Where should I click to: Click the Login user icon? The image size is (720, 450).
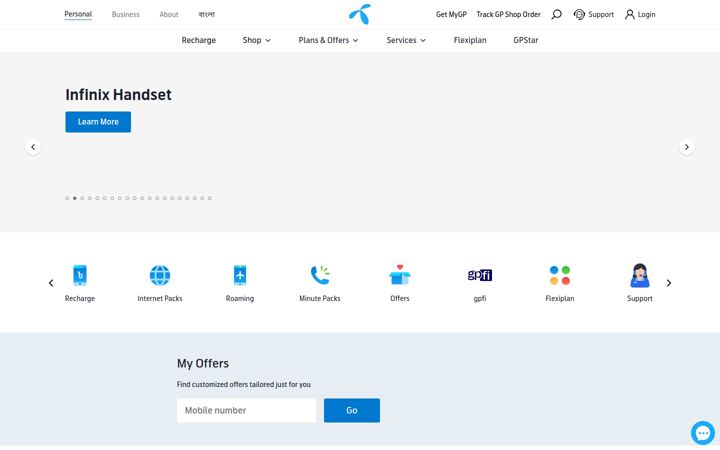click(630, 14)
